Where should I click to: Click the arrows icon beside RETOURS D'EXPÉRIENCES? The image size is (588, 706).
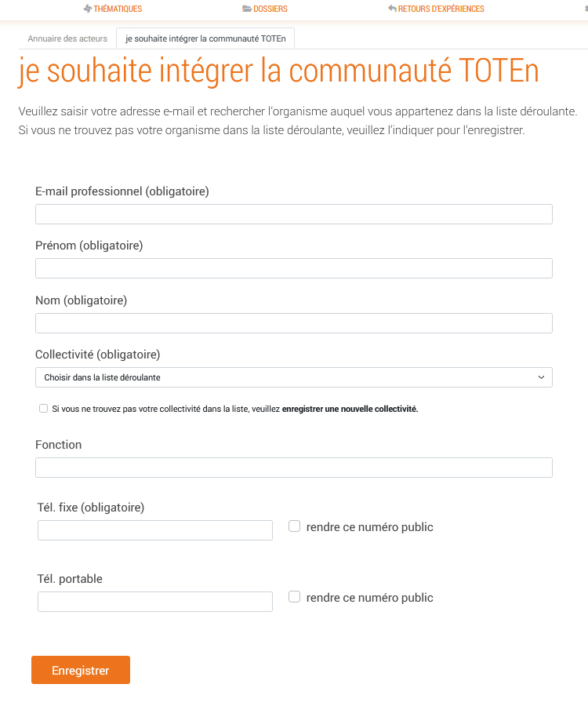coord(390,9)
